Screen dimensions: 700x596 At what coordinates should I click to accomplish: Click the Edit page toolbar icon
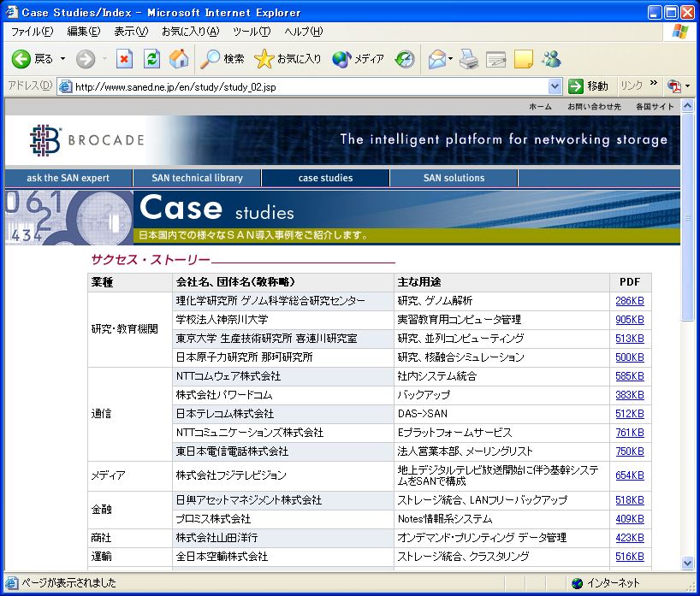coord(496,59)
